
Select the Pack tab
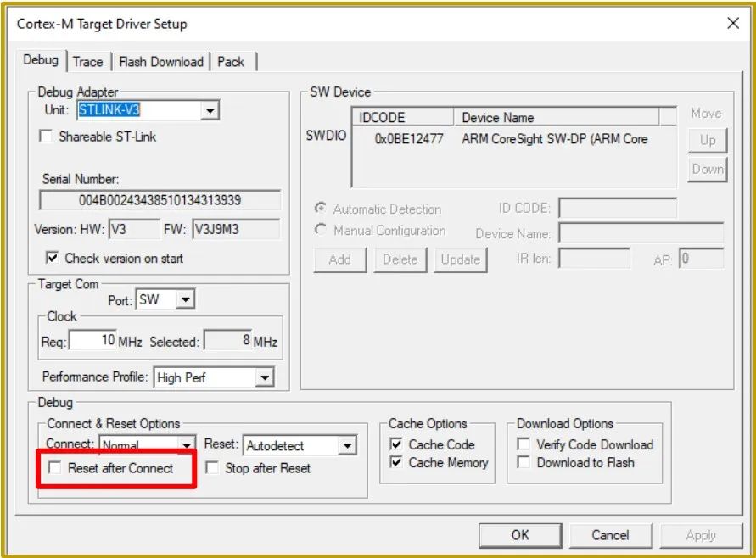click(x=230, y=62)
